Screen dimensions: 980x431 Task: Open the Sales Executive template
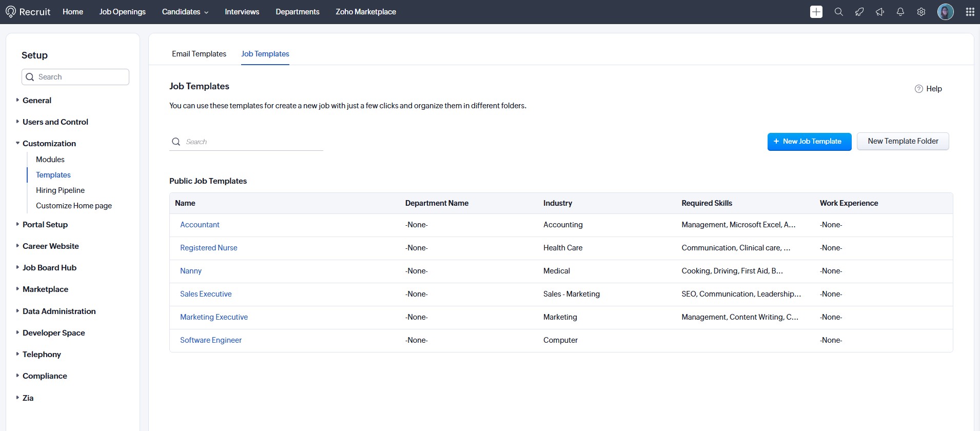pos(206,294)
